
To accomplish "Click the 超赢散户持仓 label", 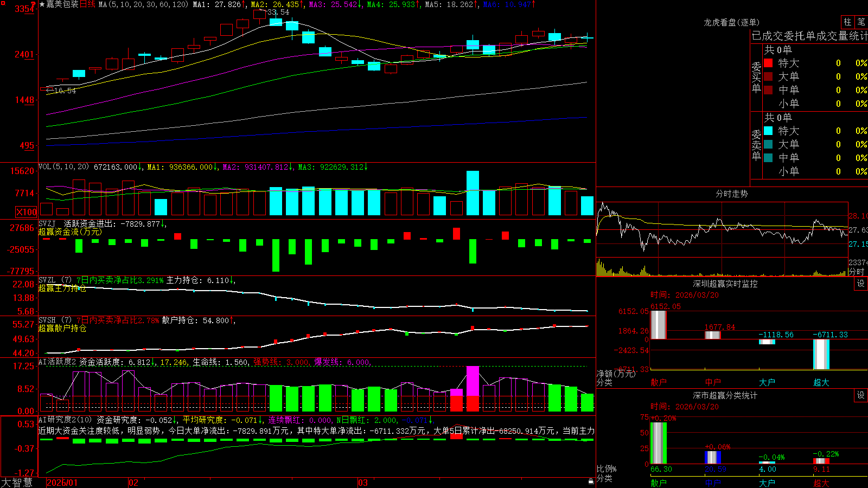I will (62, 328).
